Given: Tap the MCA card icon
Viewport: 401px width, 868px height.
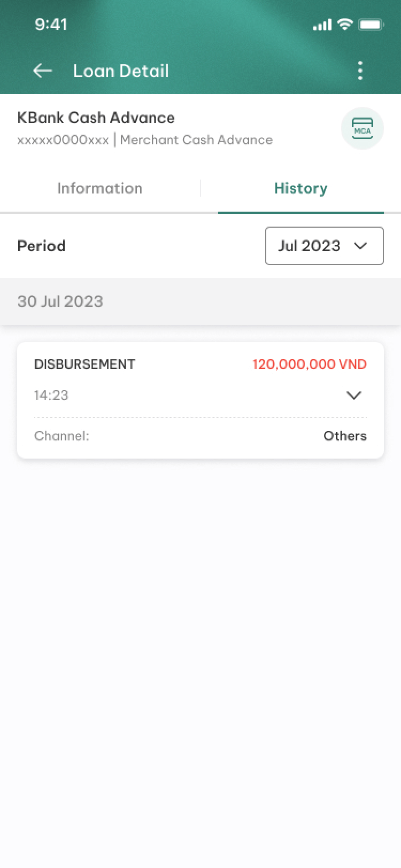Looking at the screenshot, I should pyautogui.click(x=363, y=128).
